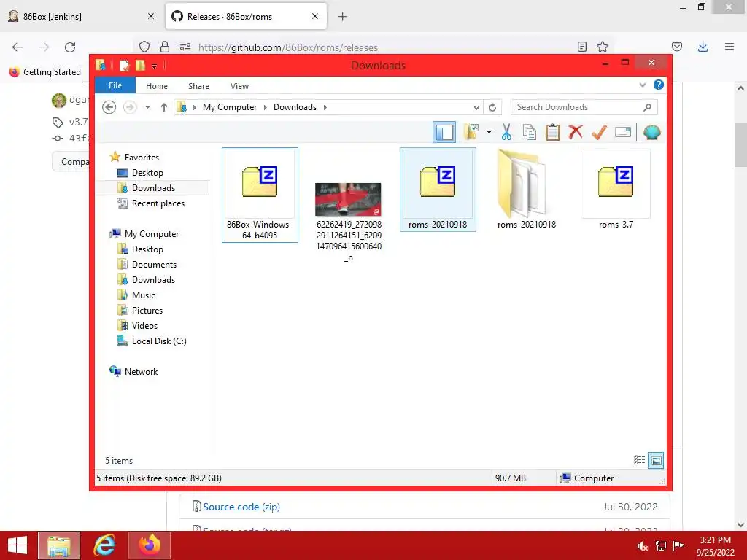747x560 pixels.
Task: Click My Computer in the address breadcrumb
Action: coord(230,107)
